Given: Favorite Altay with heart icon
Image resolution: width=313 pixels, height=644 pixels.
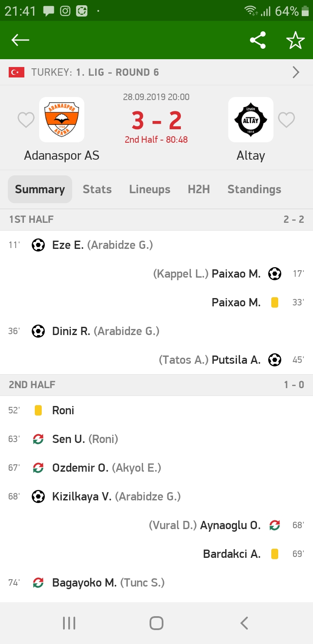Looking at the screenshot, I should coord(286,120).
